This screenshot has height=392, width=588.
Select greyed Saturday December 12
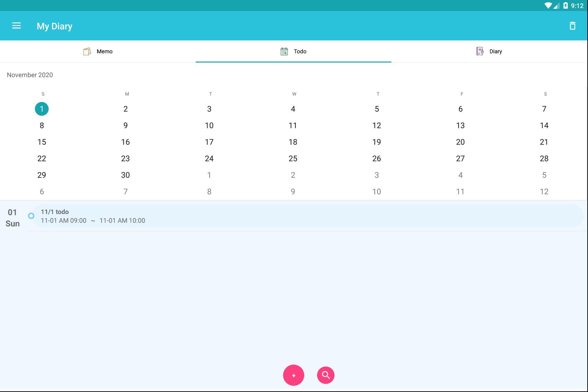(544, 192)
